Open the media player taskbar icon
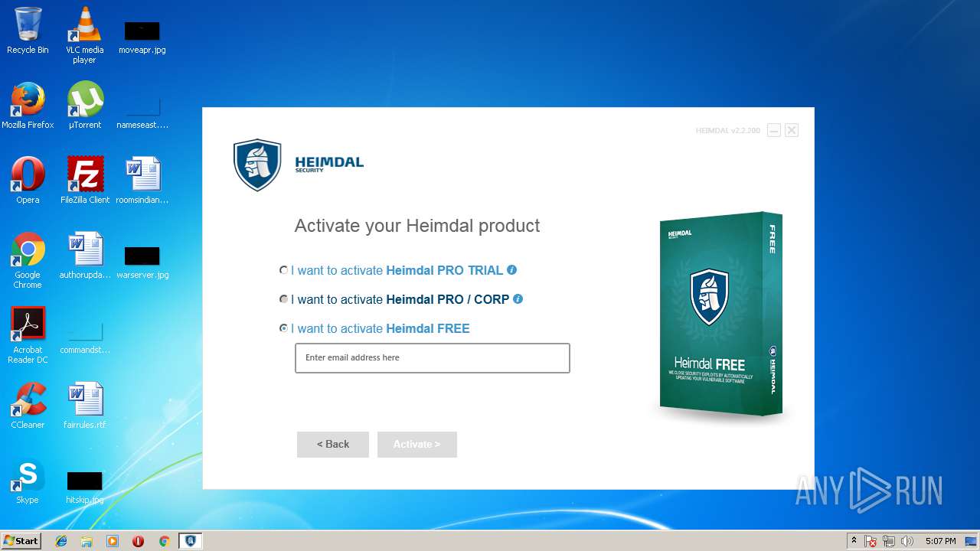The height and width of the screenshot is (551, 980). (x=113, y=541)
